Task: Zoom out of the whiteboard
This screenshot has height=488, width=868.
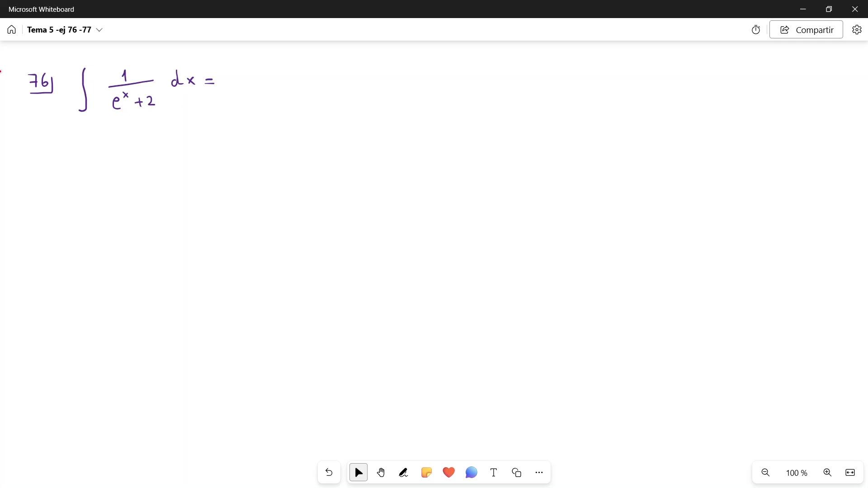Action: pyautogui.click(x=765, y=473)
